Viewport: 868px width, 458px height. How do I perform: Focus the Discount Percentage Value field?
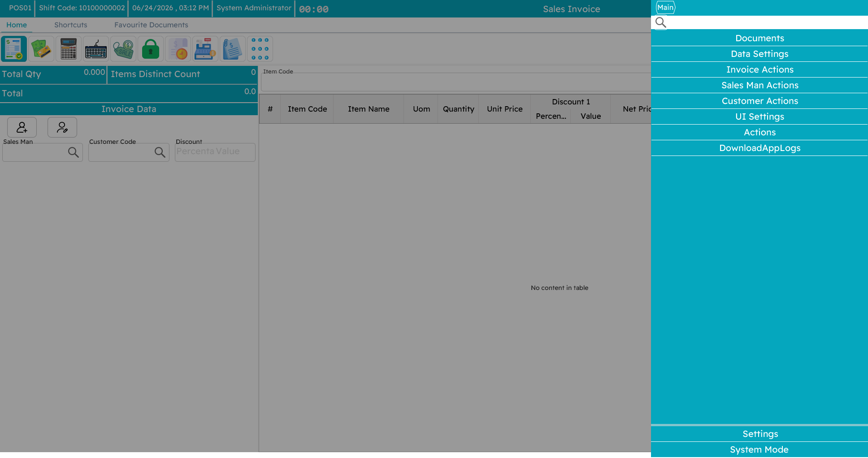tap(215, 152)
